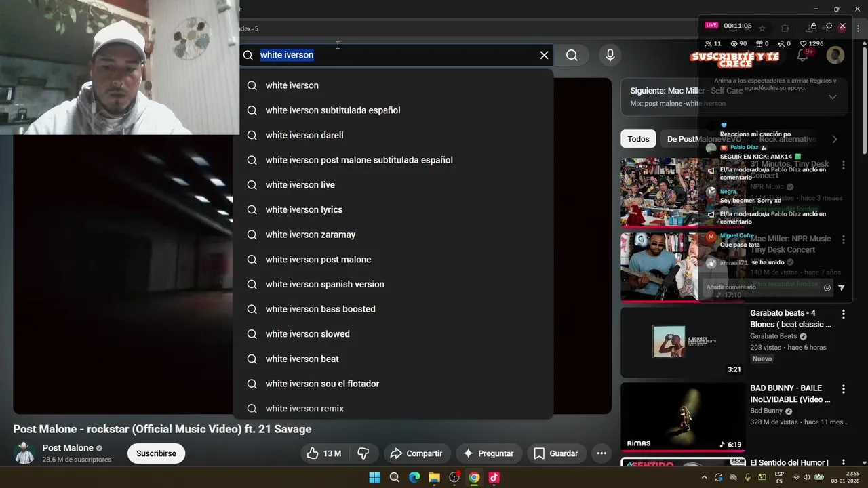Viewport: 868px width, 488px height.
Task: Expand the gifts hint panel chevron
Action: coord(833,97)
